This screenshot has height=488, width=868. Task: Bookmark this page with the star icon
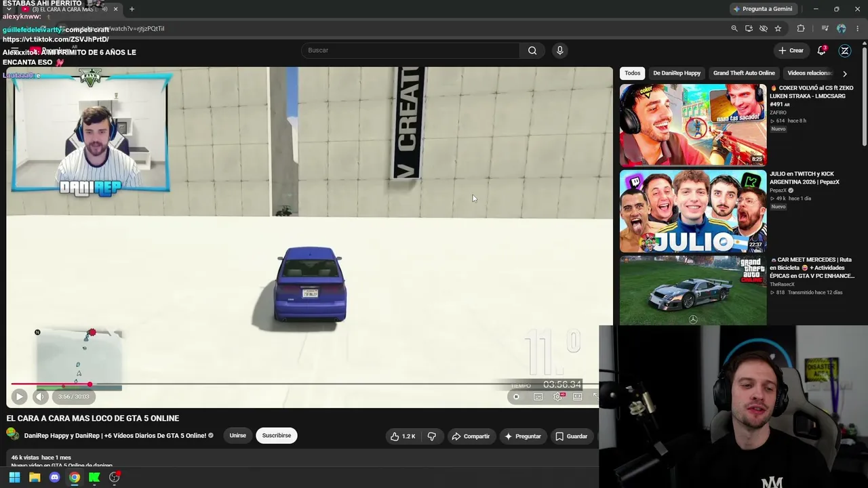point(778,28)
